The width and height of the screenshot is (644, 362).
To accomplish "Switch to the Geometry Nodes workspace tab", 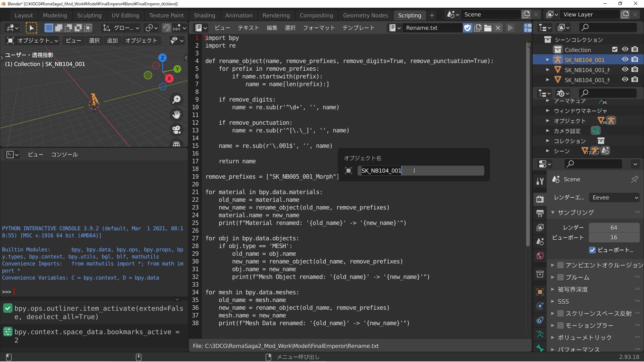I will pos(365,15).
